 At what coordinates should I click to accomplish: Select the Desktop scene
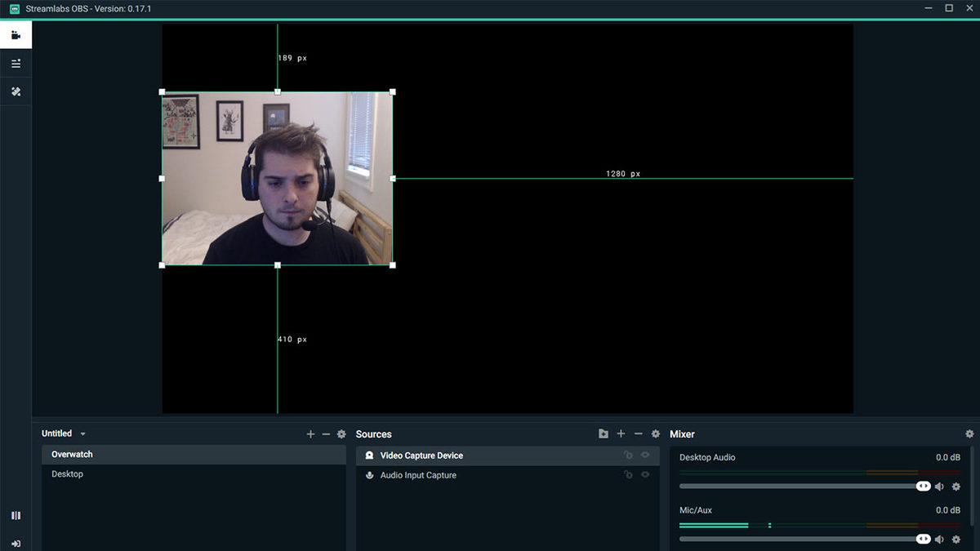coord(67,473)
